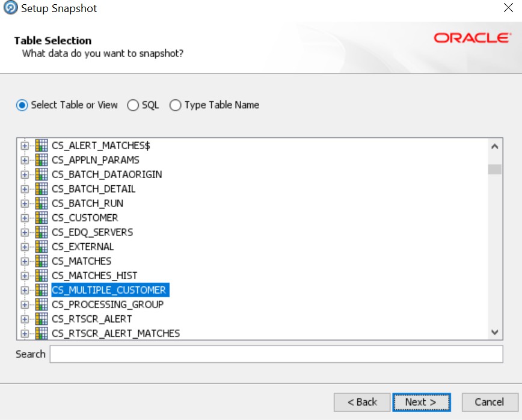Viewport: 522px width, 420px height.
Task: Select the CS_CUSTOMER table name
Action: coord(85,218)
